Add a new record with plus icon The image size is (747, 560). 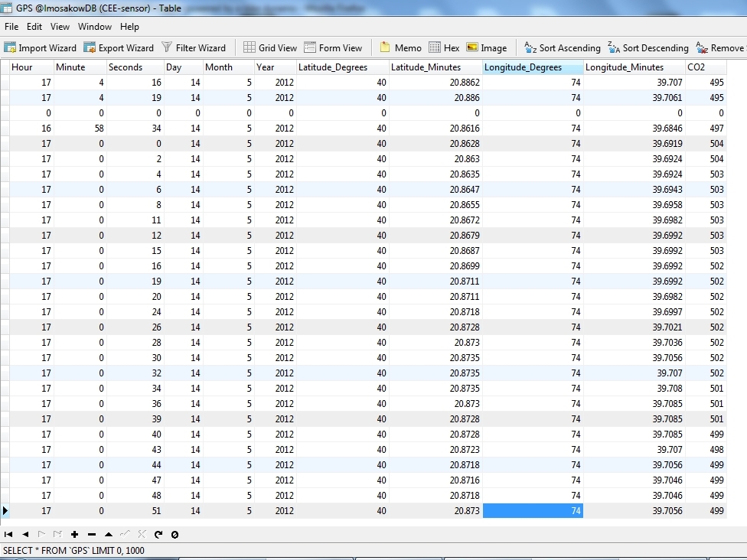click(74, 534)
